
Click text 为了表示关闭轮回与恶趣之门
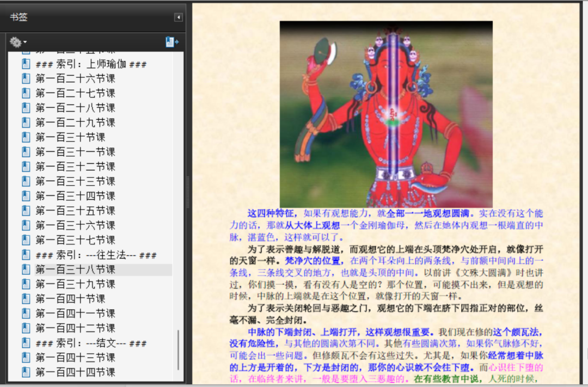(x=307, y=308)
